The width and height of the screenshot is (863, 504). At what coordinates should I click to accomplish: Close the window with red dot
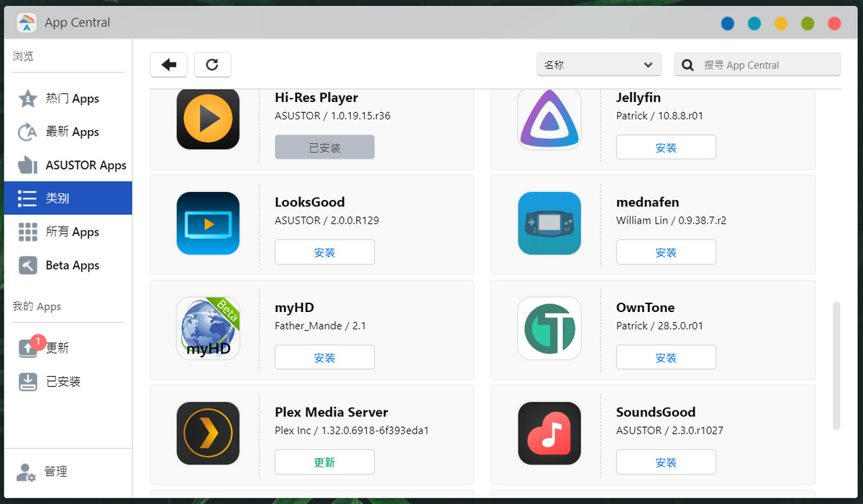click(834, 23)
